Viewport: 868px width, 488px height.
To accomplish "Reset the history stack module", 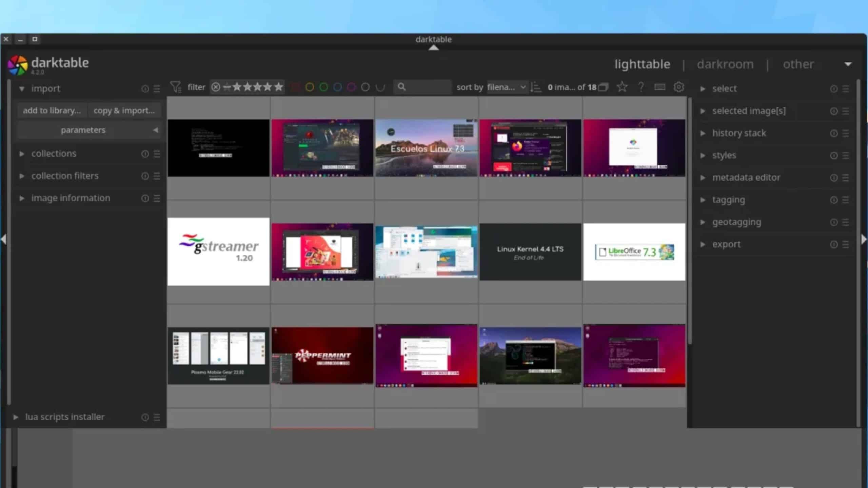I will [834, 133].
